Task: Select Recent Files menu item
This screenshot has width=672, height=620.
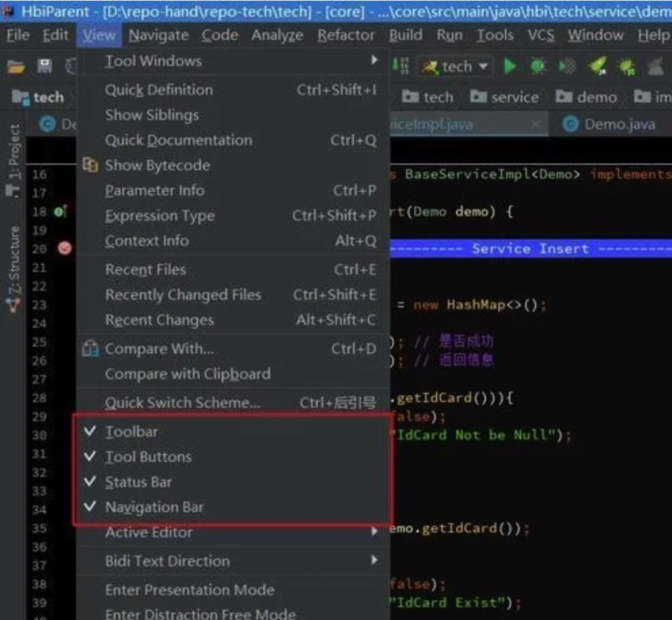Action: point(233,270)
